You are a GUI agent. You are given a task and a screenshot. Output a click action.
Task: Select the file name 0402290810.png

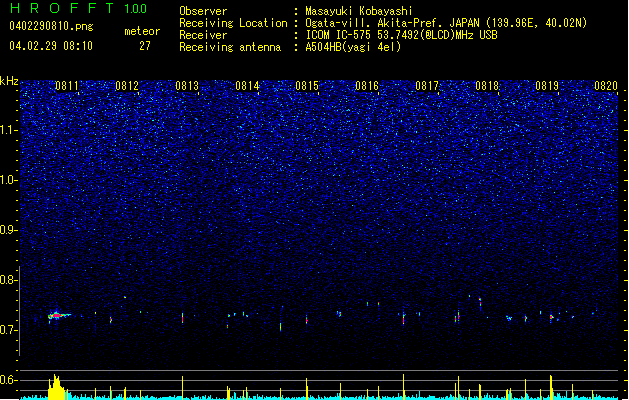pos(51,26)
